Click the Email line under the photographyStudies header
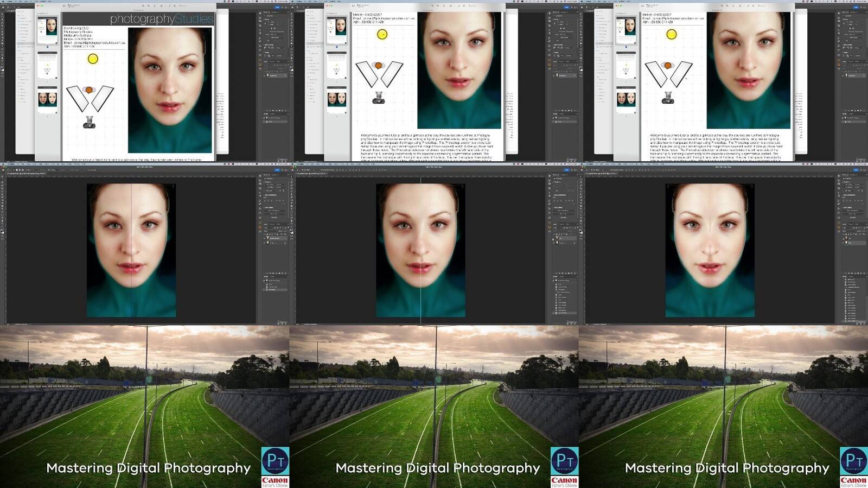 [x=94, y=43]
